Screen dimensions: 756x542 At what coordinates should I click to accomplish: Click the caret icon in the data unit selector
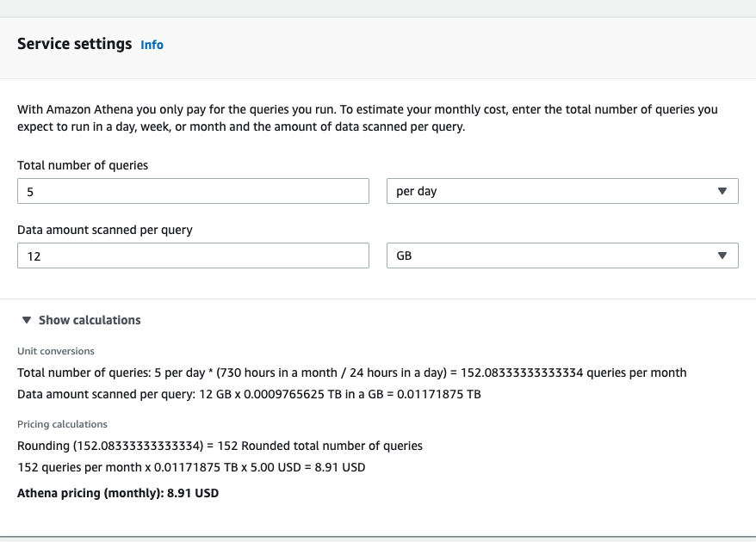point(723,256)
